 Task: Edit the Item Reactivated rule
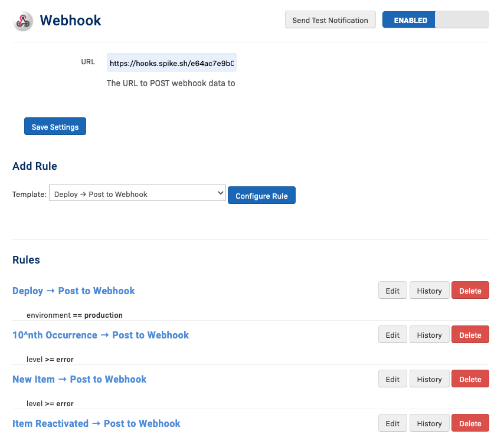(392, 423)
